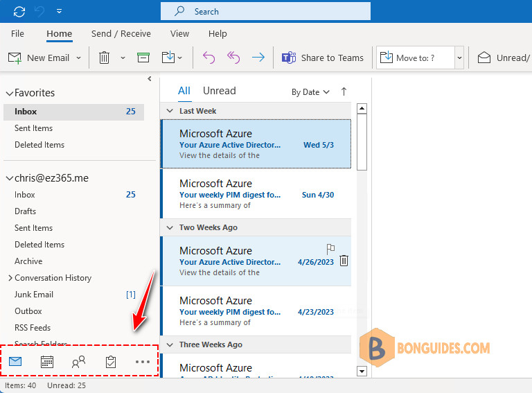Click the Unread/Read envelope icon
Viewport: 532px width, 393px height.
[484, 58]
